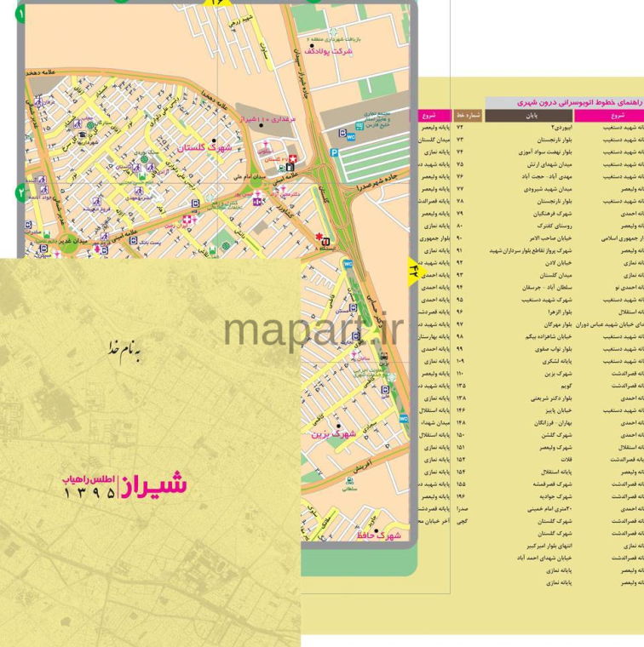The height and width of the screenshot is (647, 644).
Task: Click the شهرک جوادیه cell
Action: (555, 496)
